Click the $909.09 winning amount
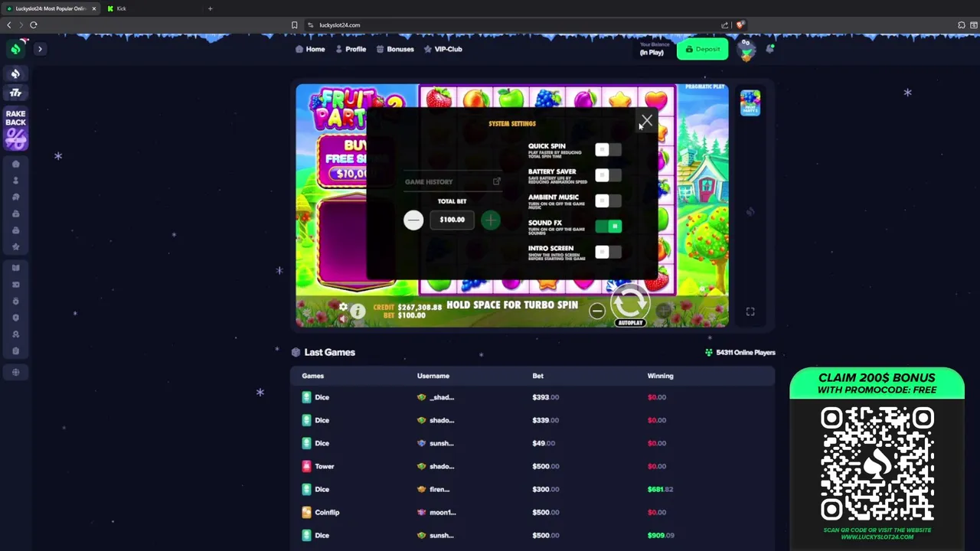The image size is (980, 551). pos(661,535)
